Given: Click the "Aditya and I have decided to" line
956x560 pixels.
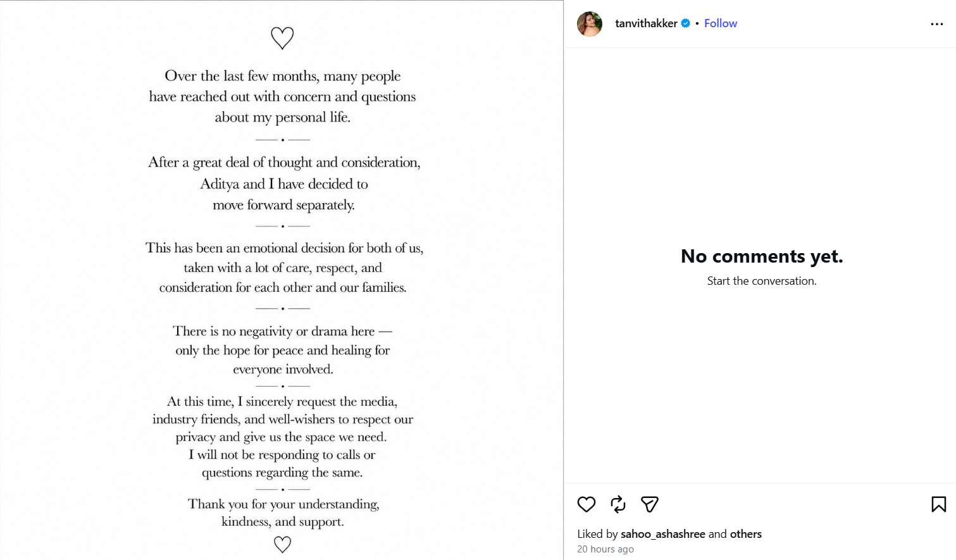Looking at the screenshot, I should 284,184.
